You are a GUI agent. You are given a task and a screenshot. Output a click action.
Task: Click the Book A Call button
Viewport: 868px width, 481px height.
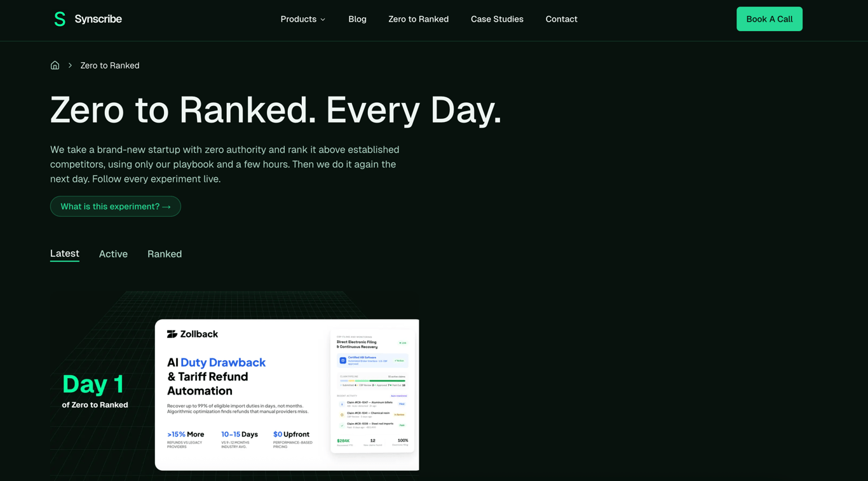click(x=769, y=19)
